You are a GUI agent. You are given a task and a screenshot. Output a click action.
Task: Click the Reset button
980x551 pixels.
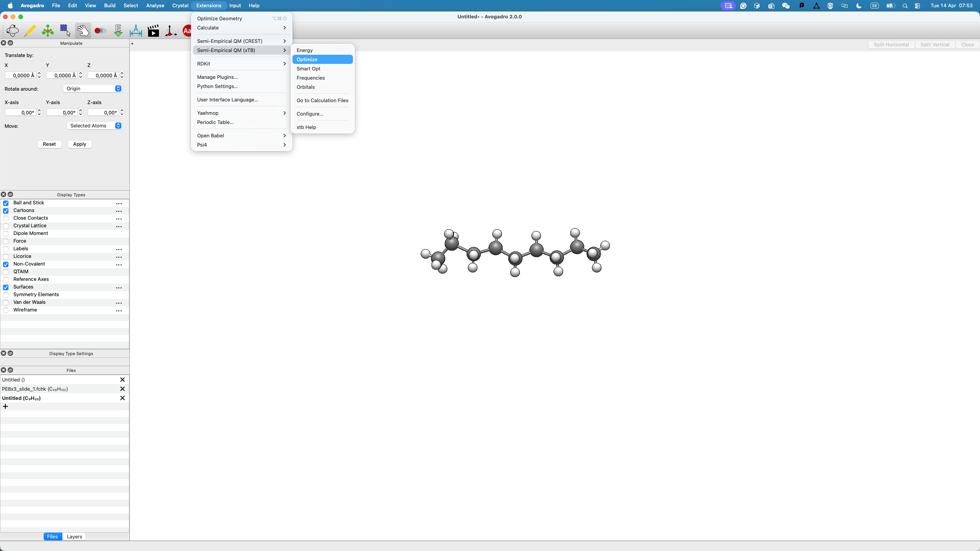49,144
